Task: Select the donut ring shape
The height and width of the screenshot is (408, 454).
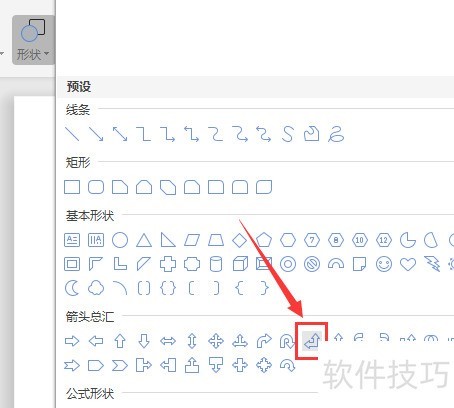Action: click(288, 264)
